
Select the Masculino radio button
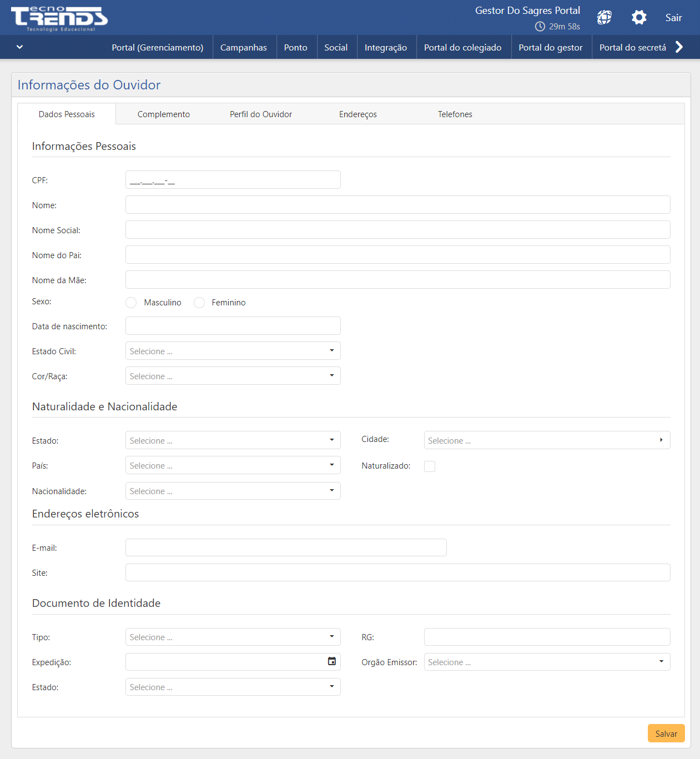coord(131,303)
